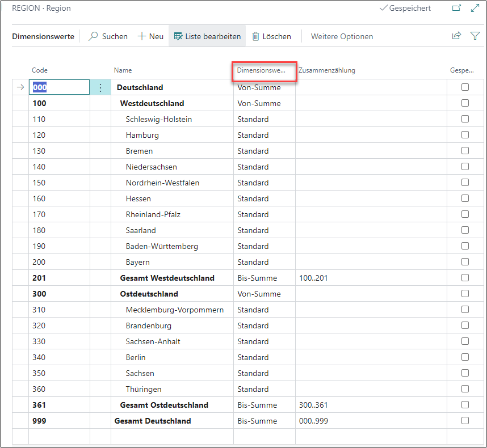487x448 pixels.
Task: Tick the checkbox for Gesamt Deutschland
Action: coord(465,421)
